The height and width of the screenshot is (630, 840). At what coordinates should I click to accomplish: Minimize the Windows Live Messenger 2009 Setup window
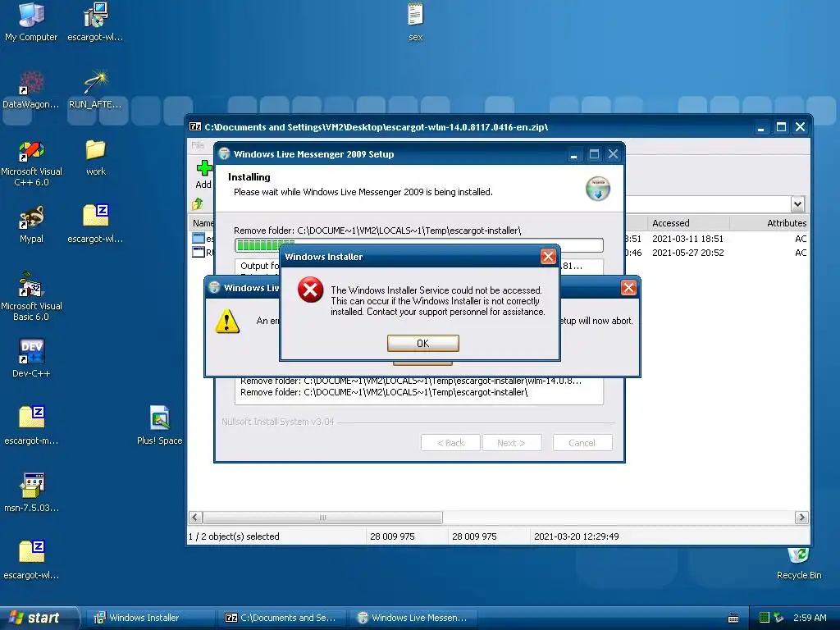point(573,154)
